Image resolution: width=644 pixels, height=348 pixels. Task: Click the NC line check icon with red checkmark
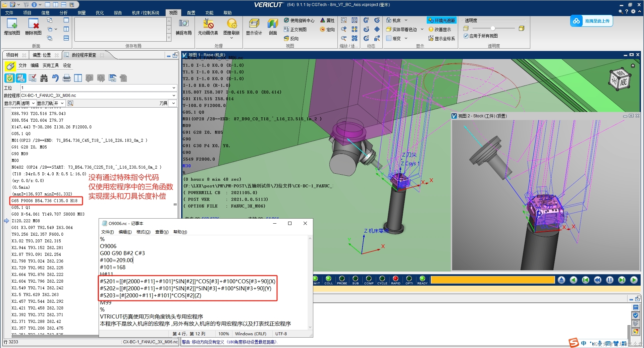click(x=33, y=78)
